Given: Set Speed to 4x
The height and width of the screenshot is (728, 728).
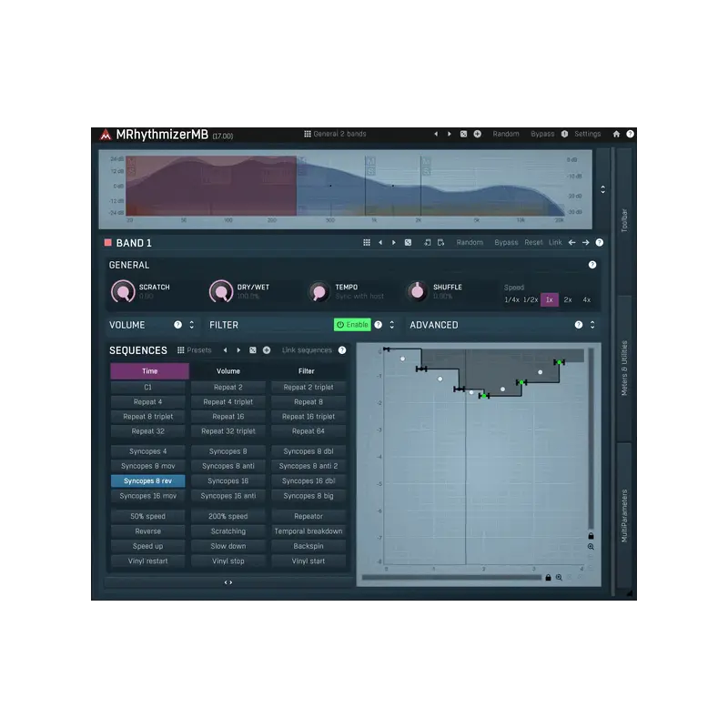Looking at the screenshot, I should point(587,300).
